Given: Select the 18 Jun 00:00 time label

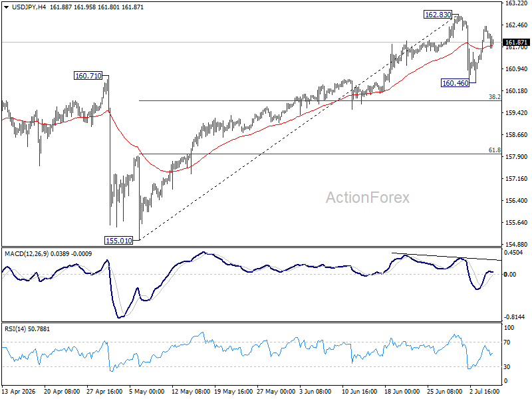Looking at the screenshot, I should (402, 392).
